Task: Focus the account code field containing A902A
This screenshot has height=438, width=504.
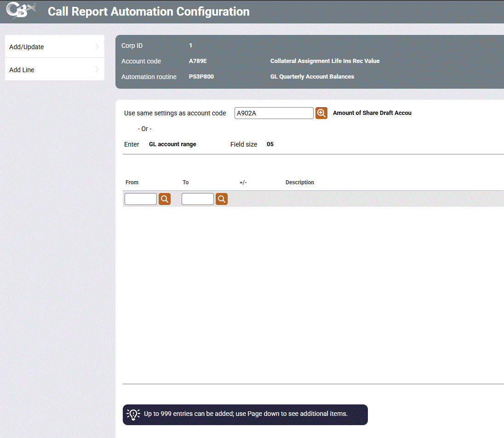Action: pos(274,113)
